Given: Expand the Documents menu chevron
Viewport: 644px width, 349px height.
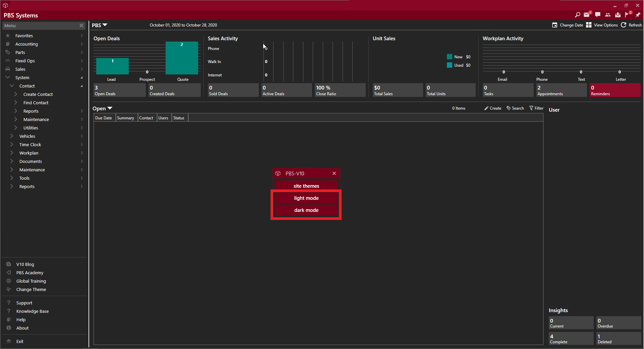Looking at the screenshot, I should pos(12,161).
